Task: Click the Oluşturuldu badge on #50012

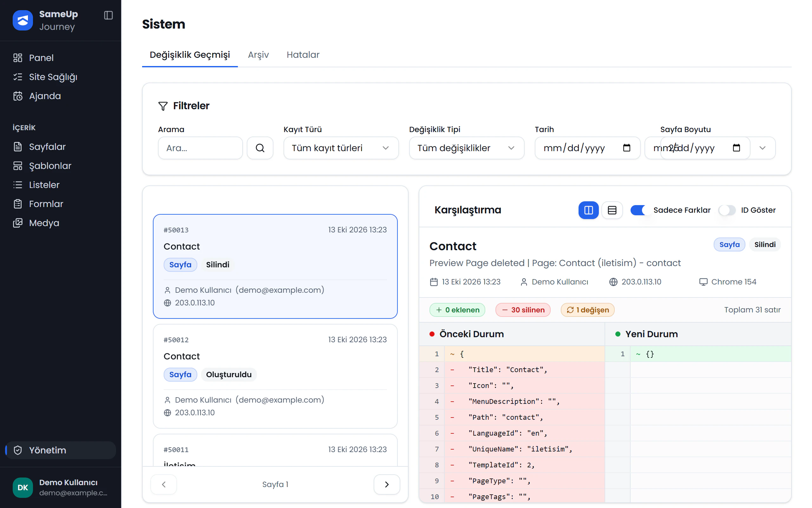Action: click(x=229, y=374)
